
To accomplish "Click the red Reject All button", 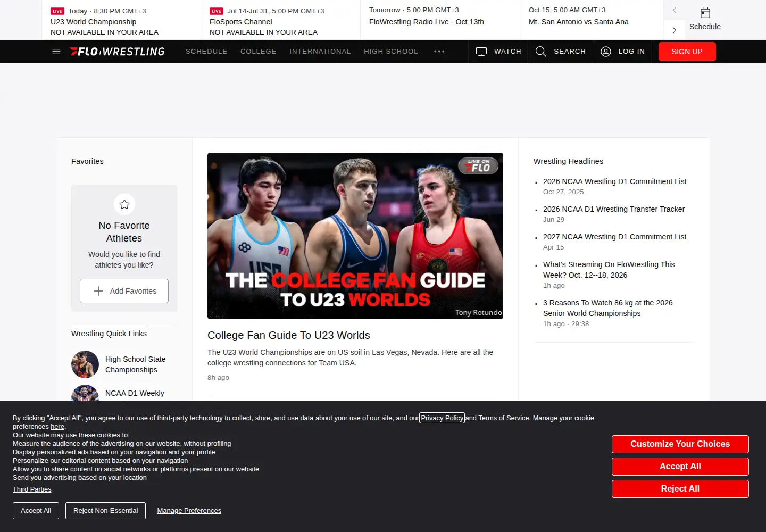I will pyautogui.click(x=680, y=489).
